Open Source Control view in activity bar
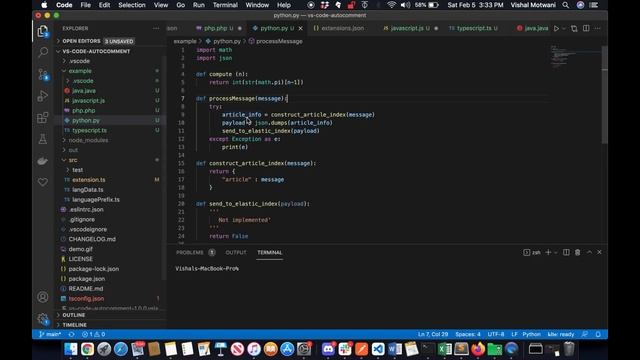The width and height of the screenshot is (640, 360). point(43,74)
